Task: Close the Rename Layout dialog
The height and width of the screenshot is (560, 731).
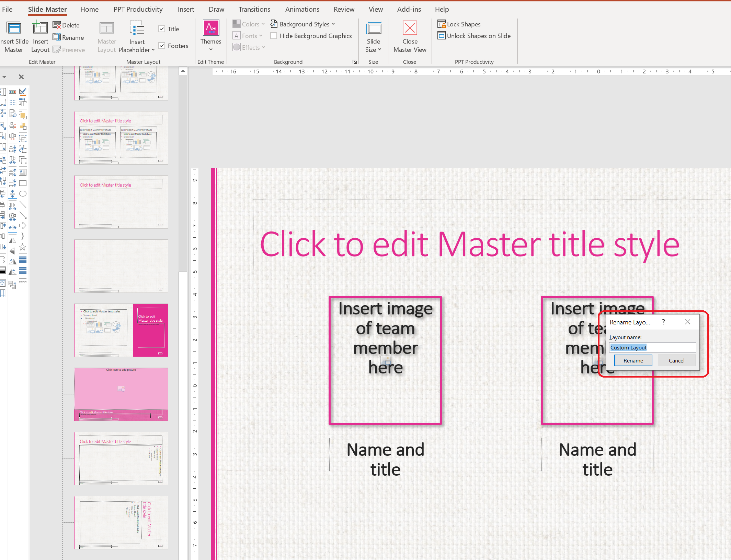Action: tap(687, 322)
